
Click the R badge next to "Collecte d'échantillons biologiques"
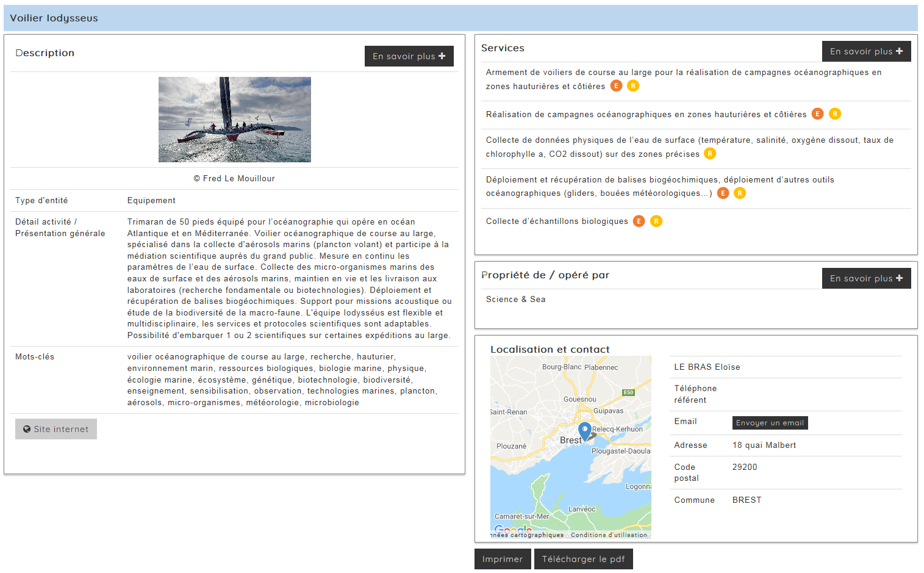coord(656,222)
